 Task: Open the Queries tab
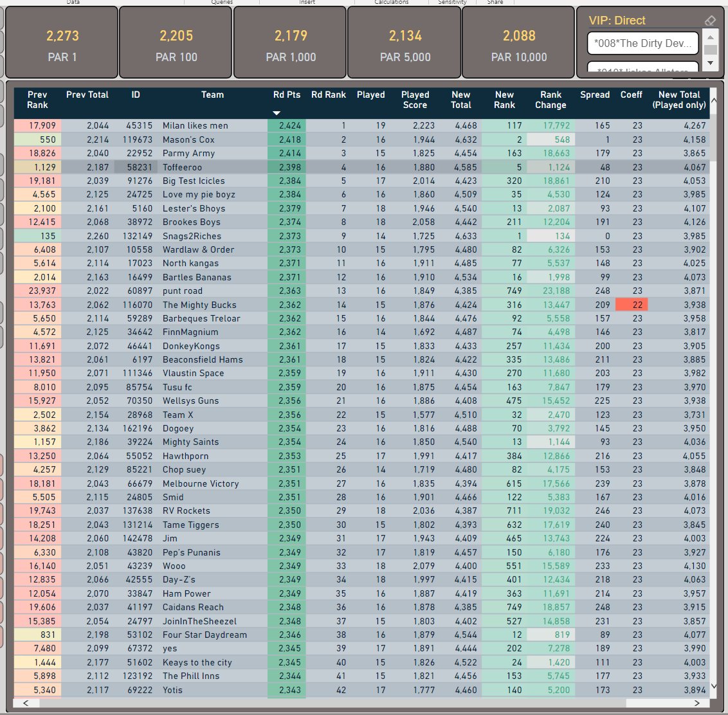[x=221, y=2]
